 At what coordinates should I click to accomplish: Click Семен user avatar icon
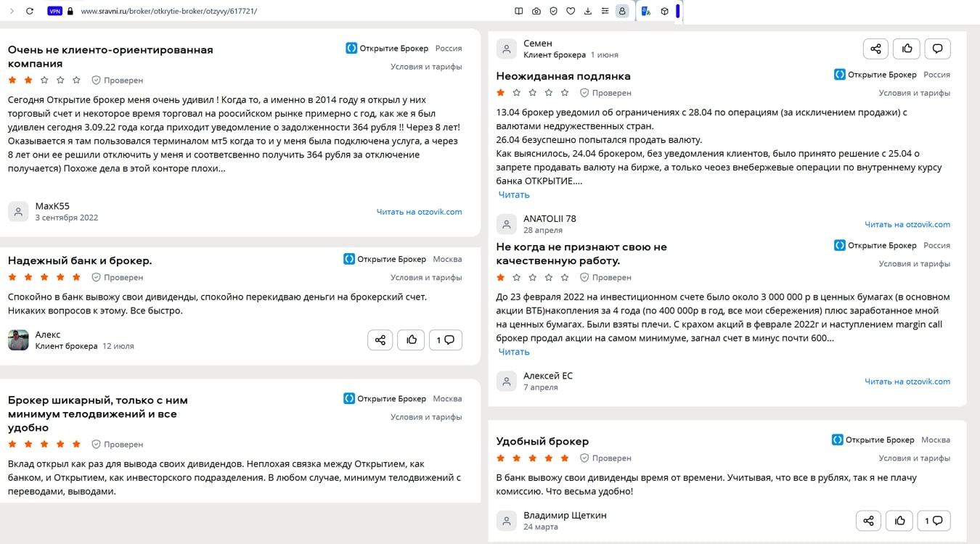[x=506, y=49]
